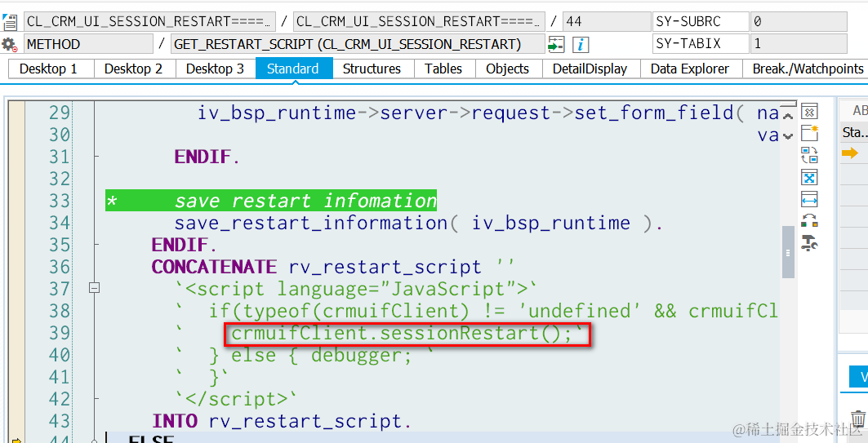The width and height of the screenshot is (868, 443).
Task: Click the exchange tool positions icon
Action: click(x=809, y=220)
